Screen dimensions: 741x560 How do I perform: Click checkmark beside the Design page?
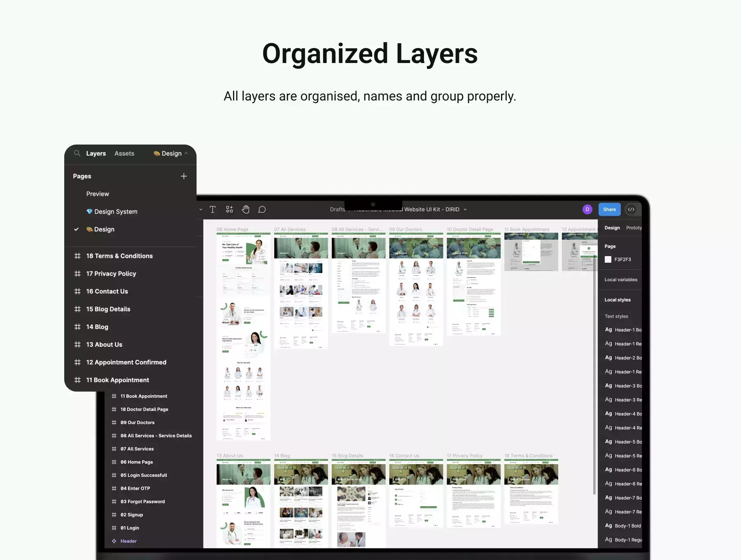pyautogui.click(x=76, y=229)
